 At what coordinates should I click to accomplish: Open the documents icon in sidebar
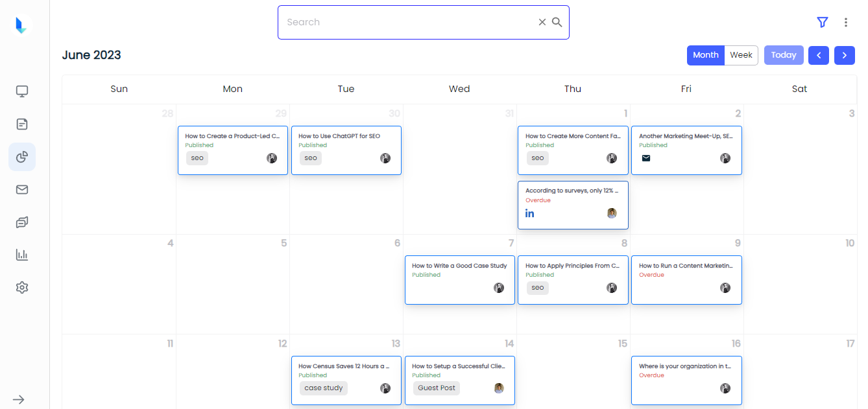point(22,124)
